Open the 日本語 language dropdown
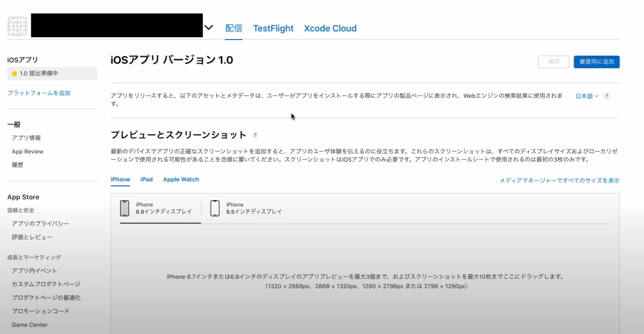644x334 pixels. pyautogui.click(x=587, y=96)
